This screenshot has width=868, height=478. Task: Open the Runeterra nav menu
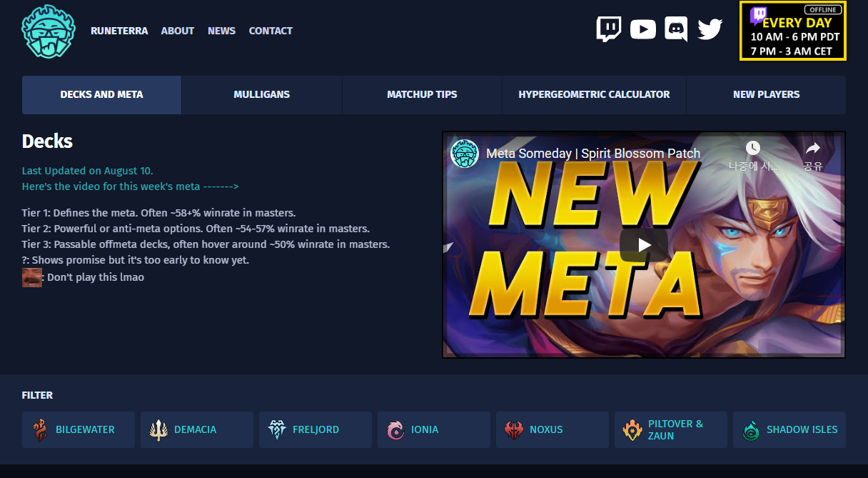click(x=119, y=31)
